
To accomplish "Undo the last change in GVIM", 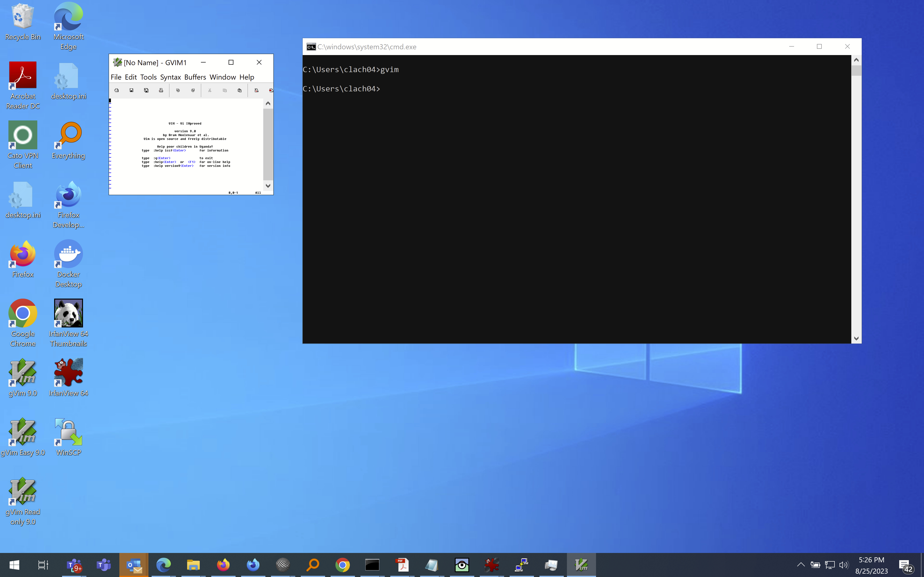I will tap(178, 90).
